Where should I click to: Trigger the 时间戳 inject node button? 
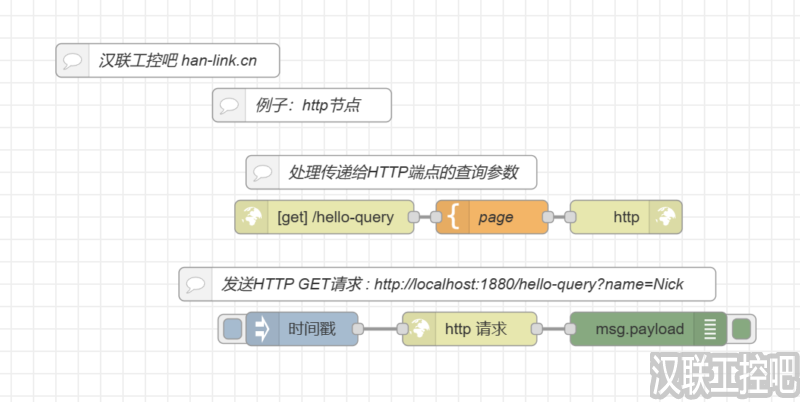tap(232, 329)
